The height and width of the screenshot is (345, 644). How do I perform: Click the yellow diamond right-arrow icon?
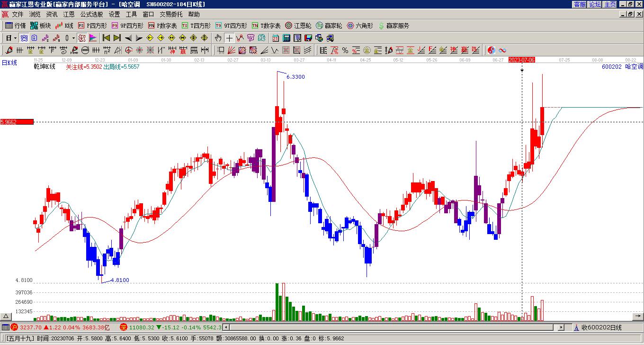pyautogui.click(x=161, y=38)
